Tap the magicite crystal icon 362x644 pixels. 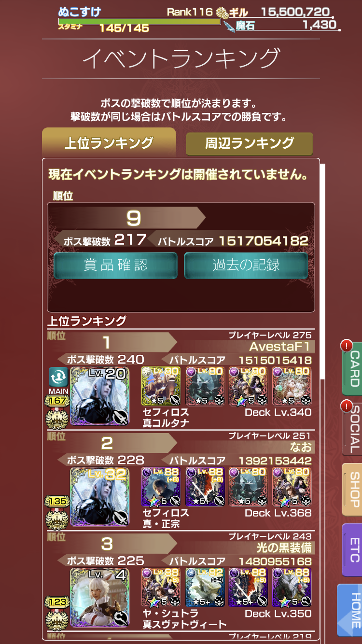(229, 26)
